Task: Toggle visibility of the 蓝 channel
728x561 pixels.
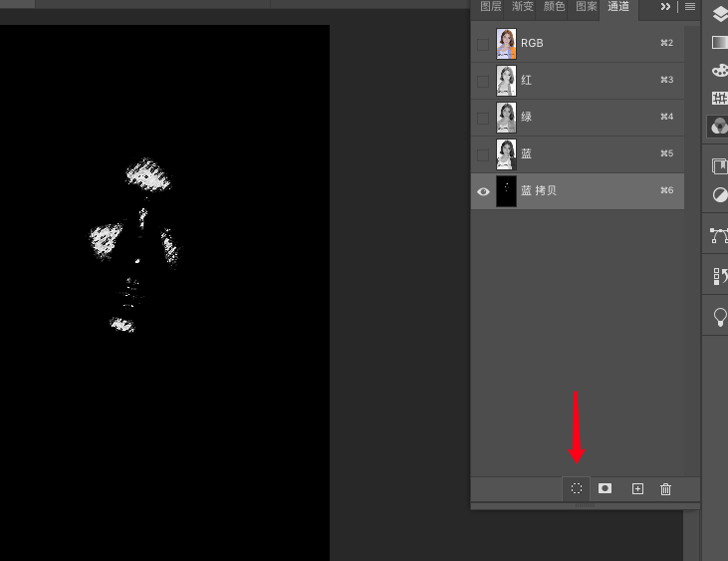Action: pos(483,154)
